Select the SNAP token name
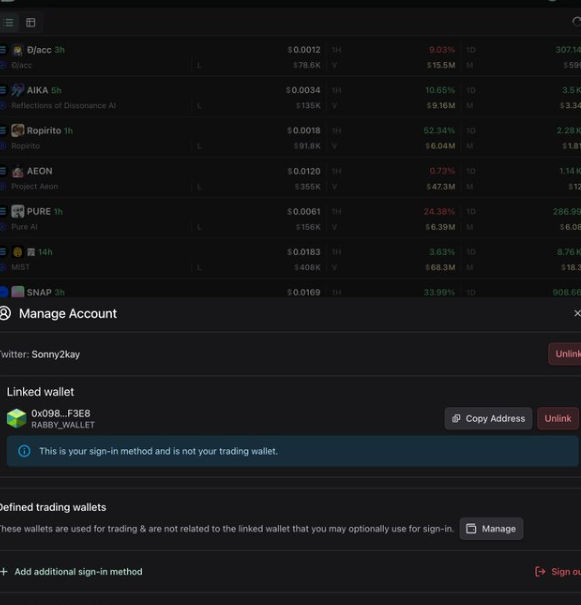Screen dimensions: 581x605 39,292
